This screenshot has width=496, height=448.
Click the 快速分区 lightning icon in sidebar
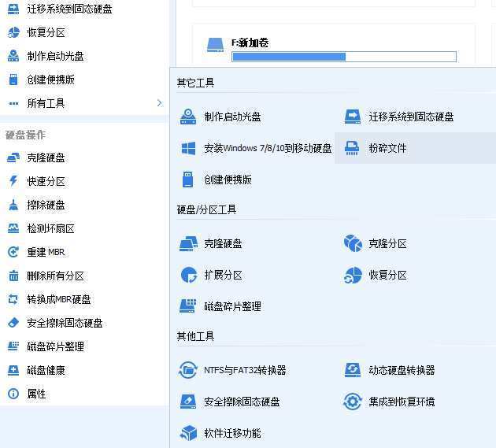pyautogui.click(x=13, y=181)
